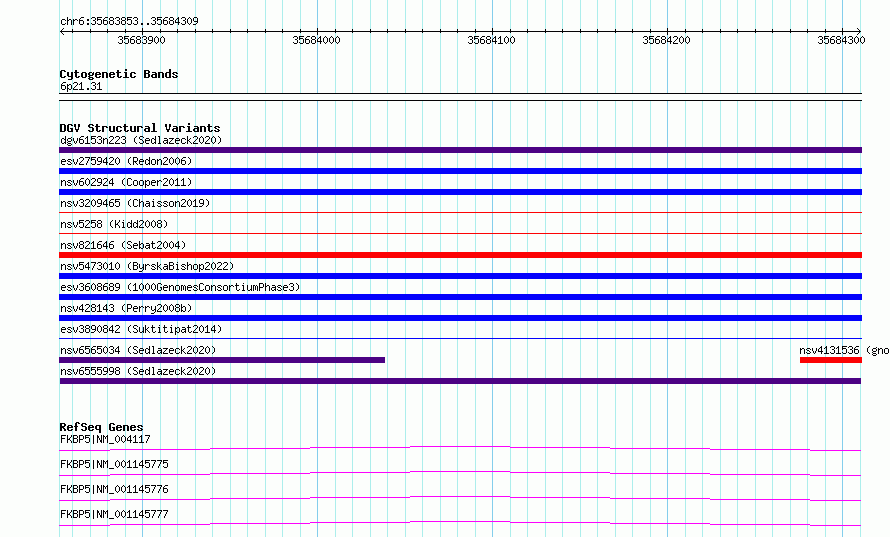Open esv3890842 (Suktitipat2014) variant label
Screen dimensions: 890x537
(141, 329)
